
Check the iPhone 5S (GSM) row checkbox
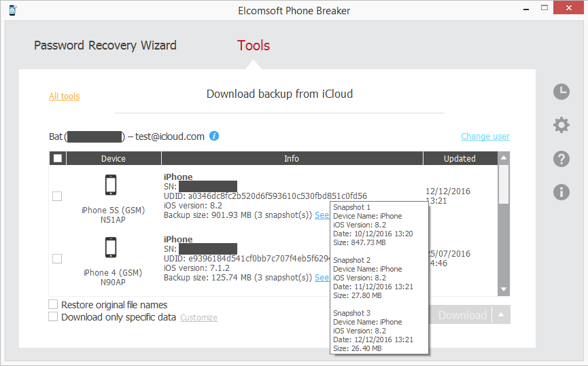click(57, 196)
